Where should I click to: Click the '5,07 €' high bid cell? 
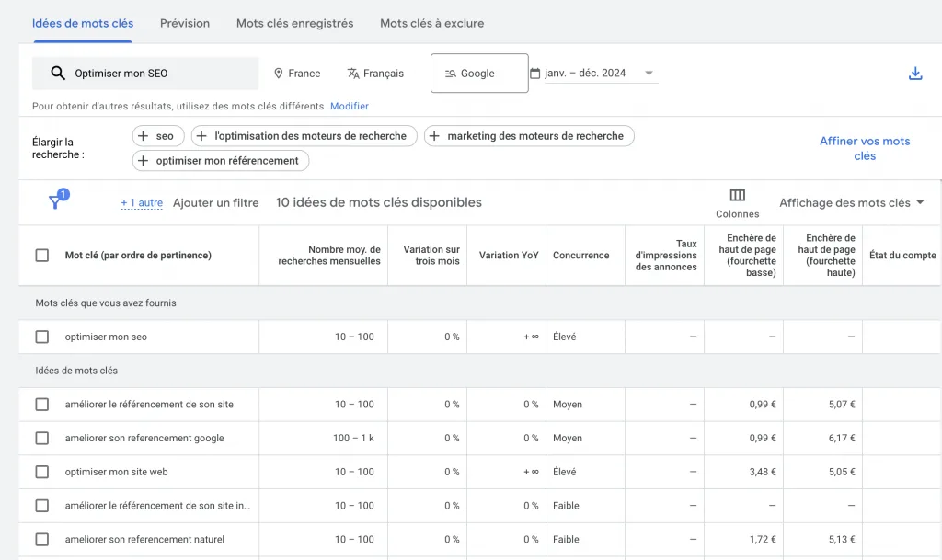pyautogui.click(x=842, y=404)
